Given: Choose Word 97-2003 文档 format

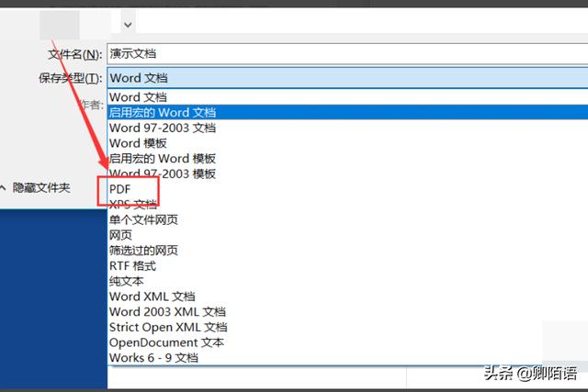Looking at the screenshot, I should click(x=162, y=128).
